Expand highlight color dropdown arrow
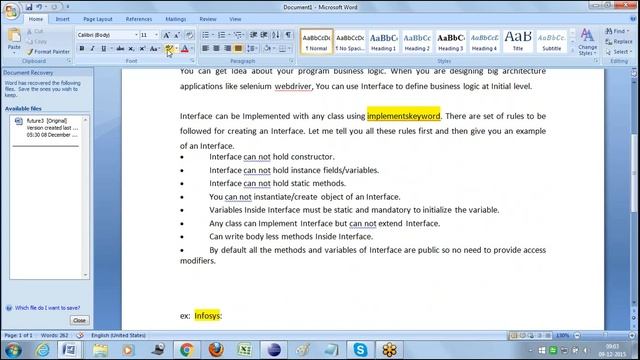This screenshot has height=360, width=640. [x=176, y=49]
